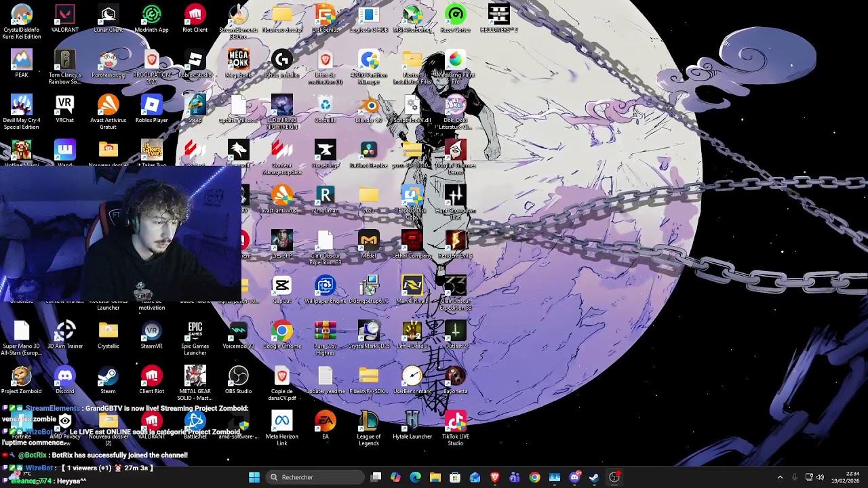Launch CurseForge from the desktop
Image resolution: width=868 pixels, height=488 pixels.
[325, 154]
